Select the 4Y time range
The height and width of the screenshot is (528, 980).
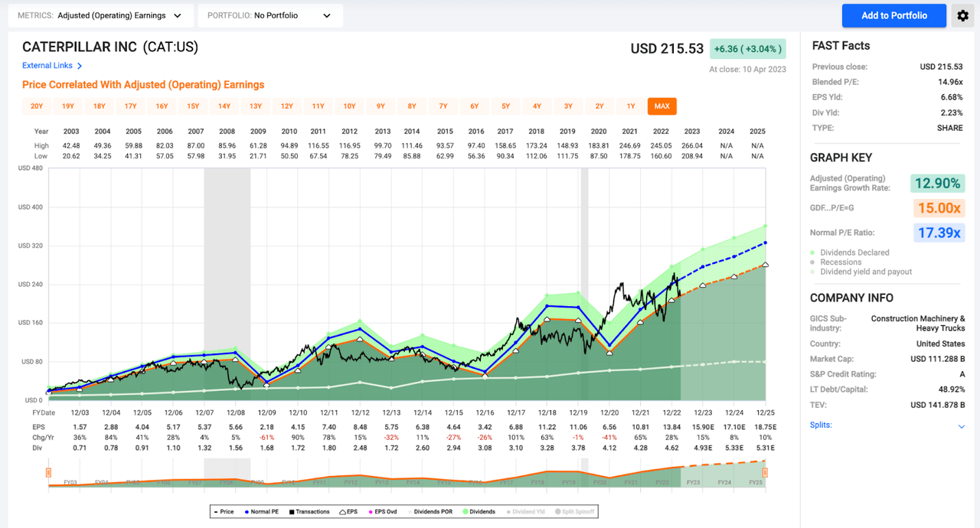coord(537,106)
